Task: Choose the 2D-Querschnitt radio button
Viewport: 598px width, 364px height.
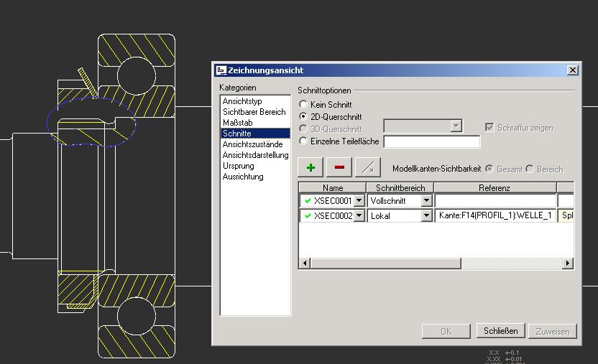Action: click(x=303, y=116)
